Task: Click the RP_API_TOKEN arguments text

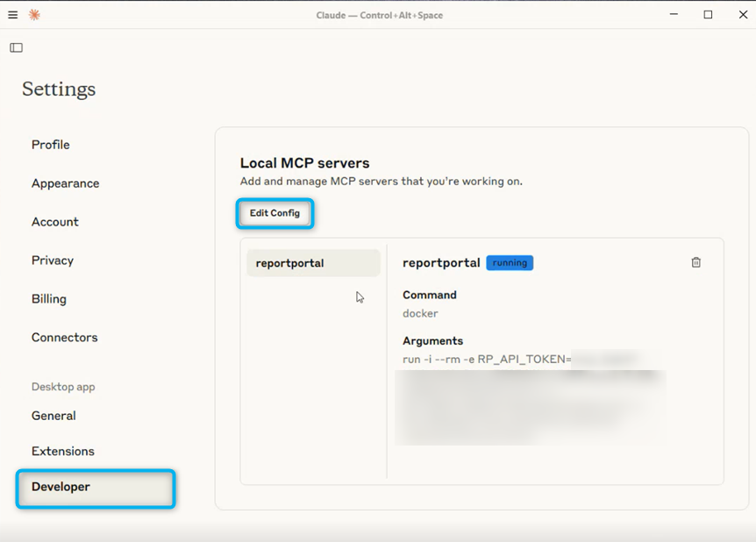Action: point(482,359)
